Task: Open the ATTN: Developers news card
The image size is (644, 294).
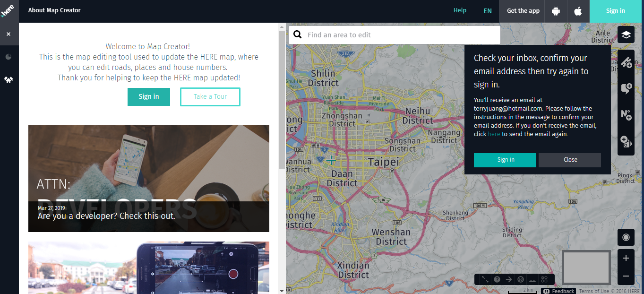Action: 149,178
